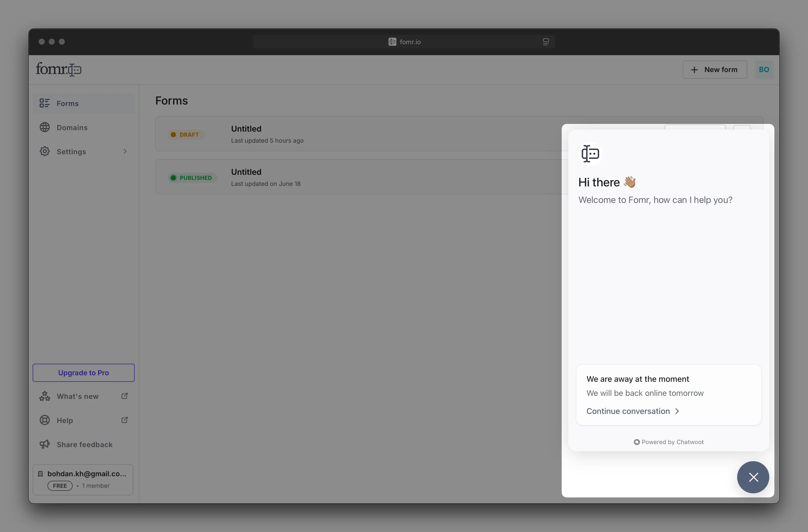The width and height of the screenshot is (808, 532).
Task: Click Upgrade to Pro button
Action: 83,373
